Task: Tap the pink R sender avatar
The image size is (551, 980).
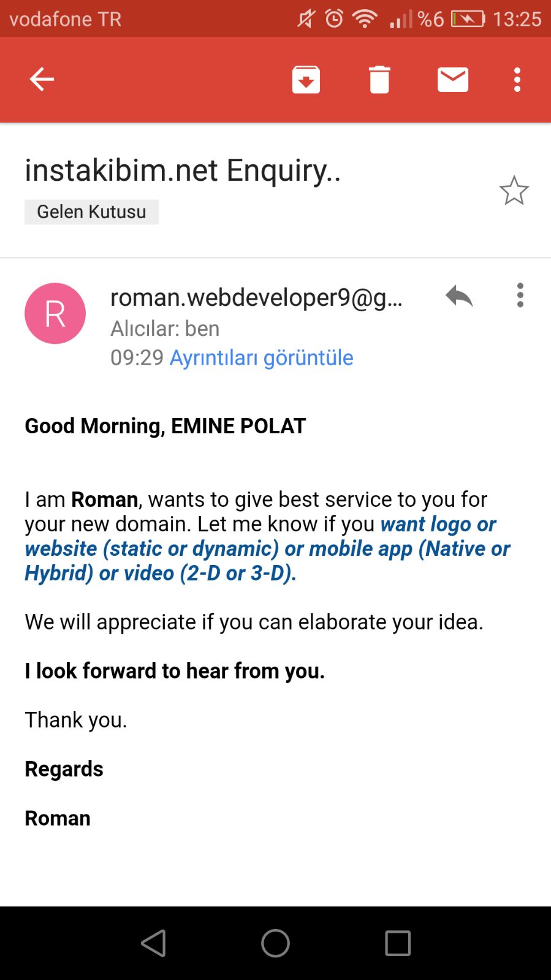Action: coord(55,313)
